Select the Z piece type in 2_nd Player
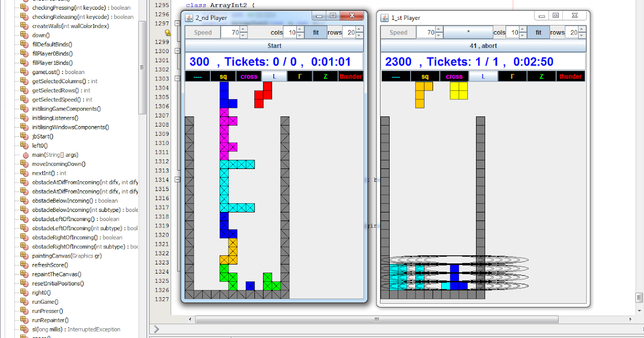The image size is (644, 338). click(x=325, y=76)
